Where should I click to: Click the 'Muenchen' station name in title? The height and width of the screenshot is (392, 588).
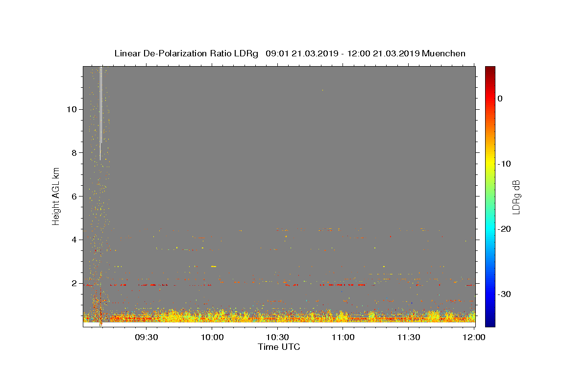click(443, 53)
